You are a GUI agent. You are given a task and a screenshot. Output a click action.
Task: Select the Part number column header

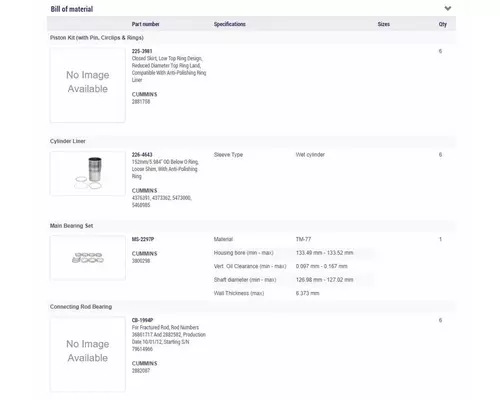pos(145,24)
